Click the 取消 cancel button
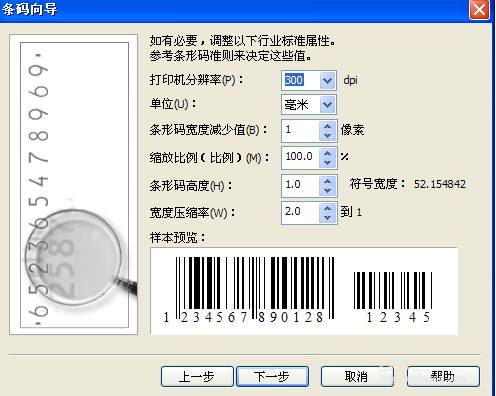This screenshot has height=396, width=496. [x=357, y=377]
